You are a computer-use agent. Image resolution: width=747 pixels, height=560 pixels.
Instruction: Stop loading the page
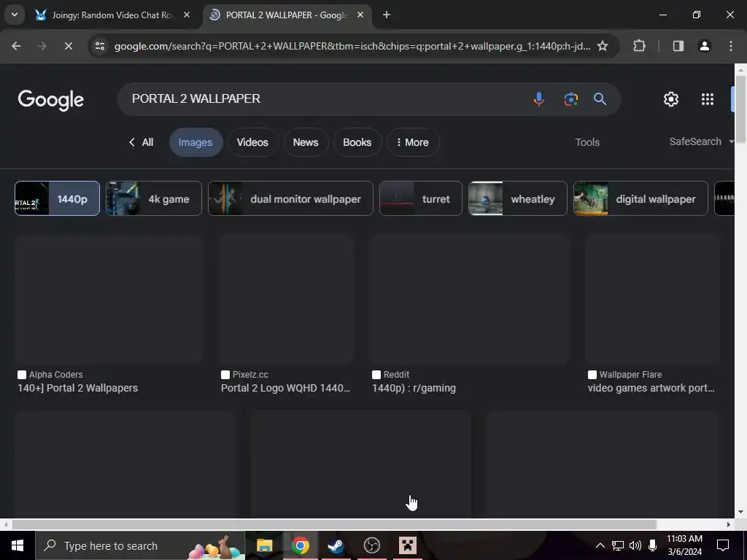(68, 46)
